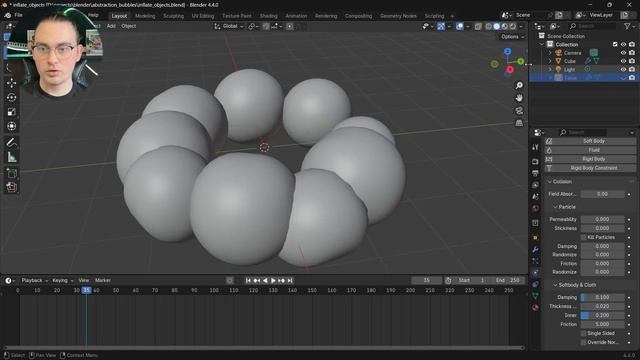Select the Rotate tool
Viewport: 640px width, 360px height.
(11, 98)
